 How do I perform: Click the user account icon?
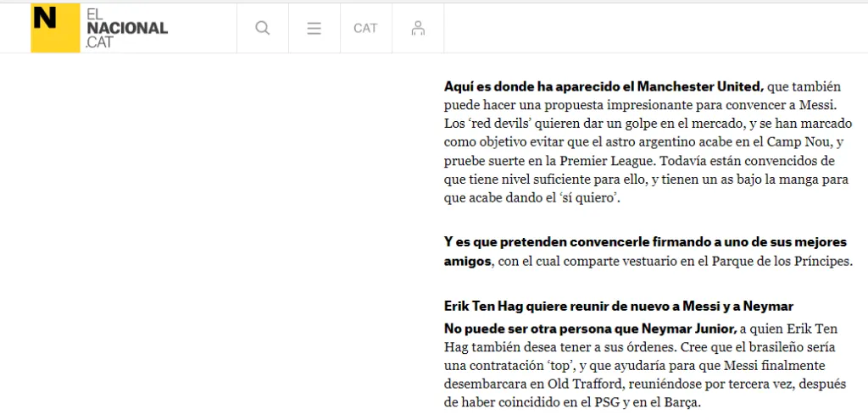tap(418, 28)
